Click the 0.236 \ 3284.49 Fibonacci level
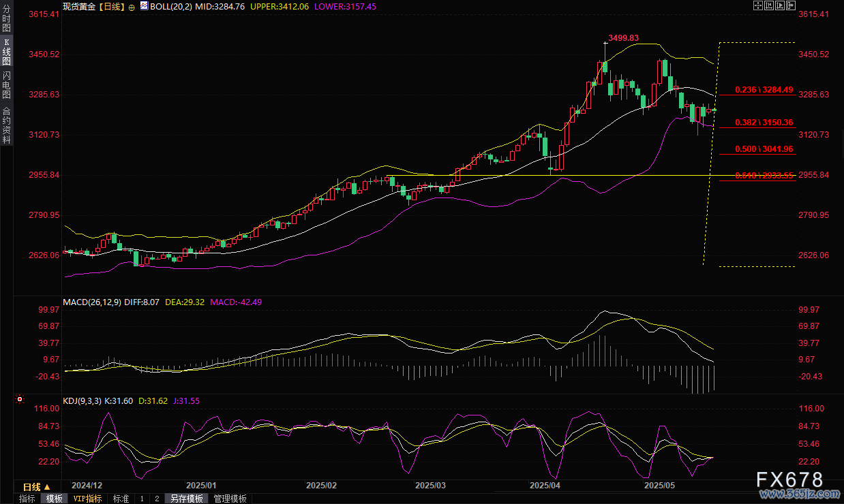844x504 pixels. coord(764,89)
